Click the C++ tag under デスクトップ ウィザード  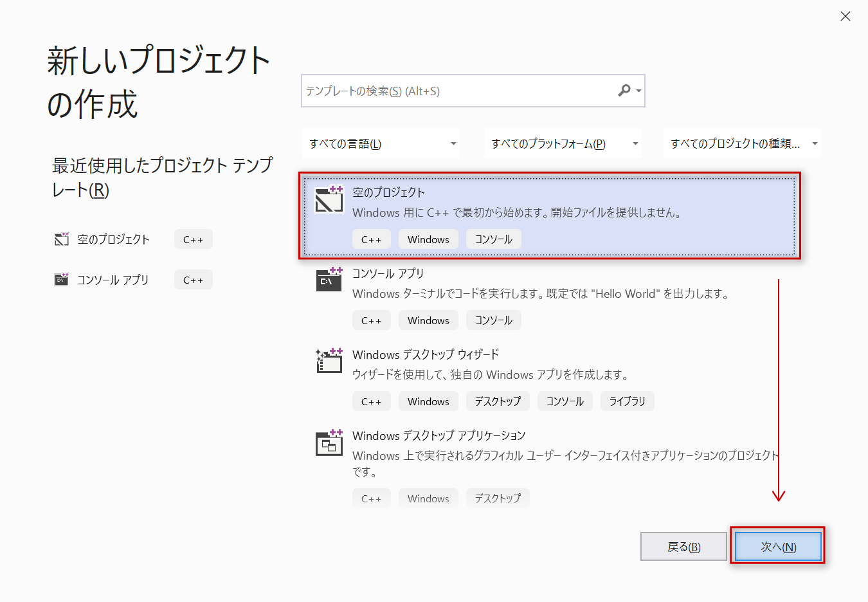(x=371, y=401)
